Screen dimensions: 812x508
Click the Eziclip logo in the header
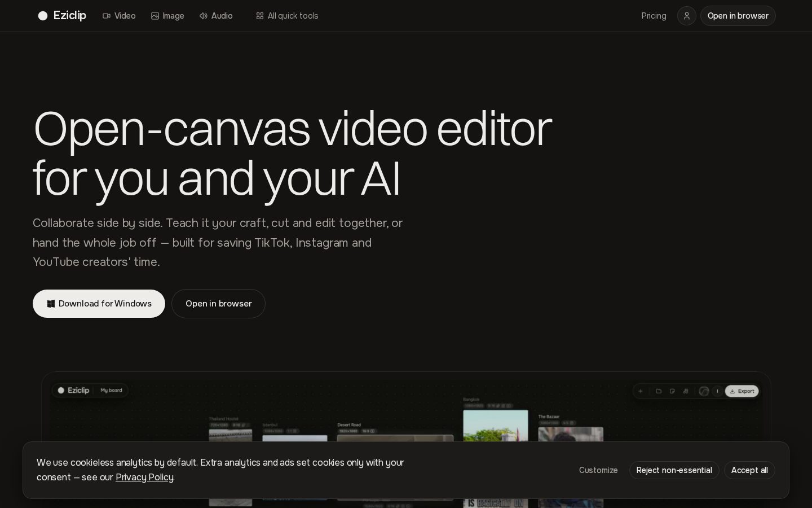point(62,16)
